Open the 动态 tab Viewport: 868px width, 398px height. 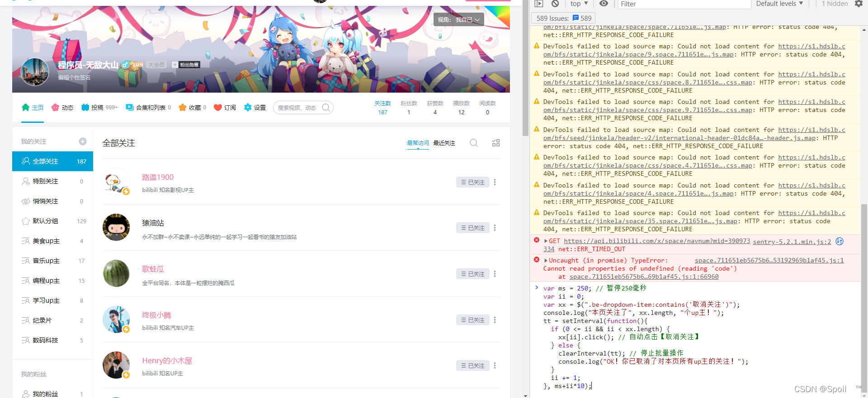click(x=62, y=108)
